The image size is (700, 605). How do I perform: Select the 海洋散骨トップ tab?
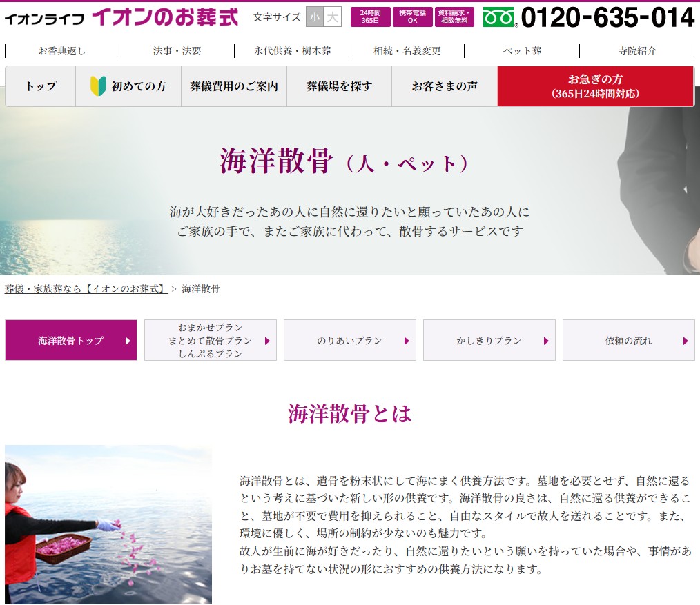pyautogui.click(x=71, y=340)
